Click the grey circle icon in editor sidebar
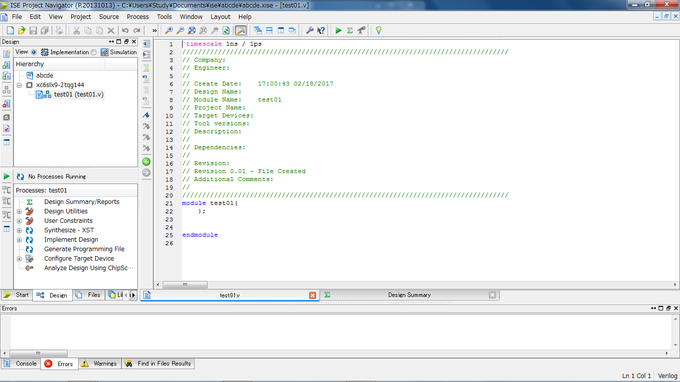Viewport: 680px width, 382px height. [x=147, y=173]
